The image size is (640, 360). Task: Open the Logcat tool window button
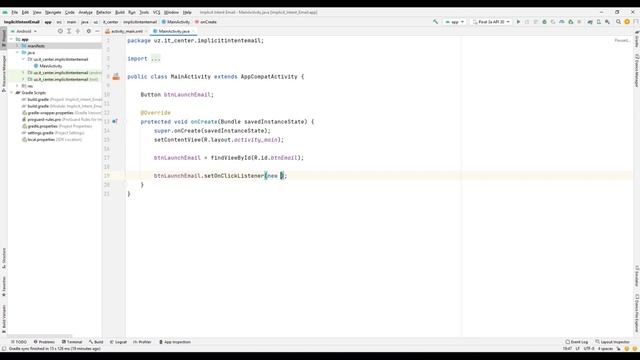coord(118,342)
